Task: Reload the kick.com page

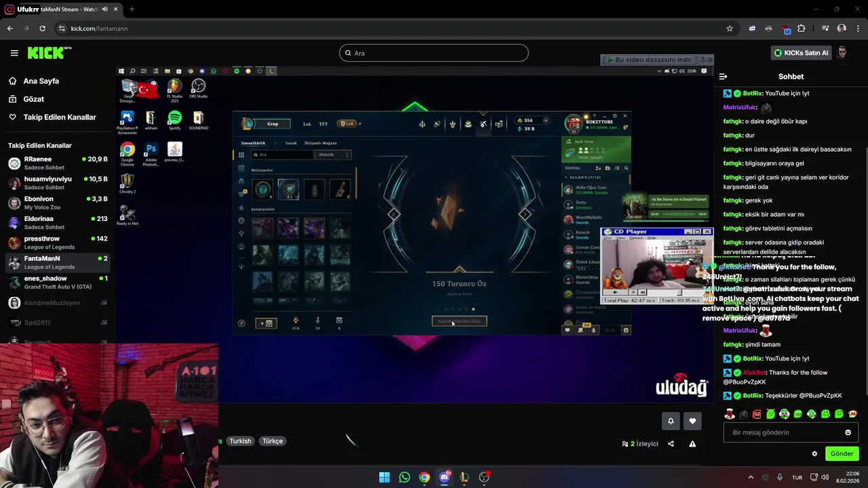Action: 42,28
